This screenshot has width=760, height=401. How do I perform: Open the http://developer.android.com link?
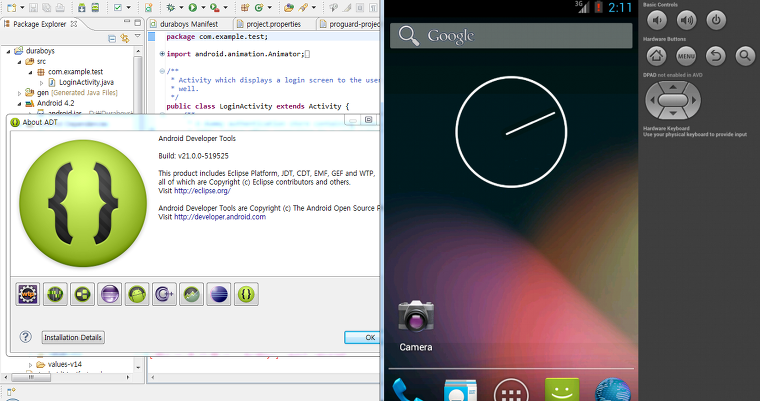[220, 217]
